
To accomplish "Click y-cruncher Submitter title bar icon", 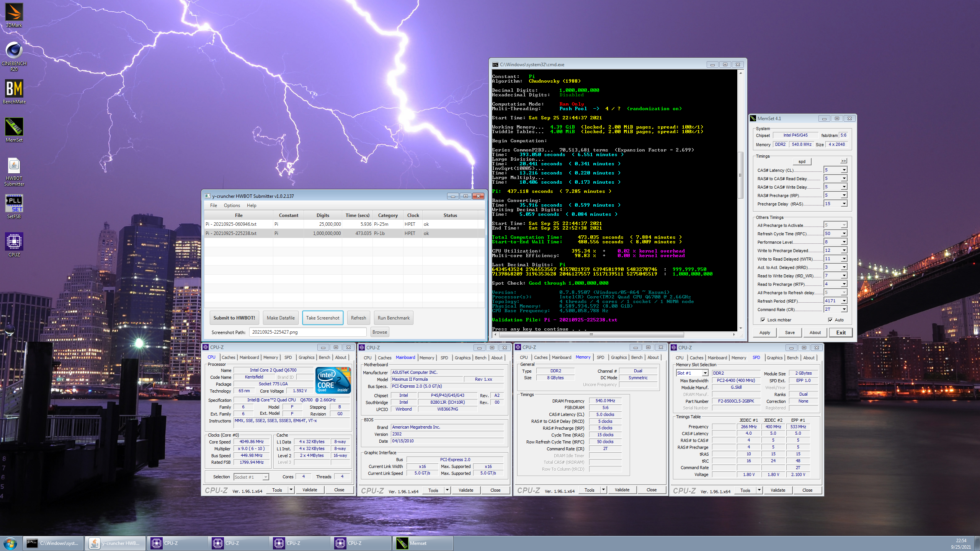I will [207, 196].
